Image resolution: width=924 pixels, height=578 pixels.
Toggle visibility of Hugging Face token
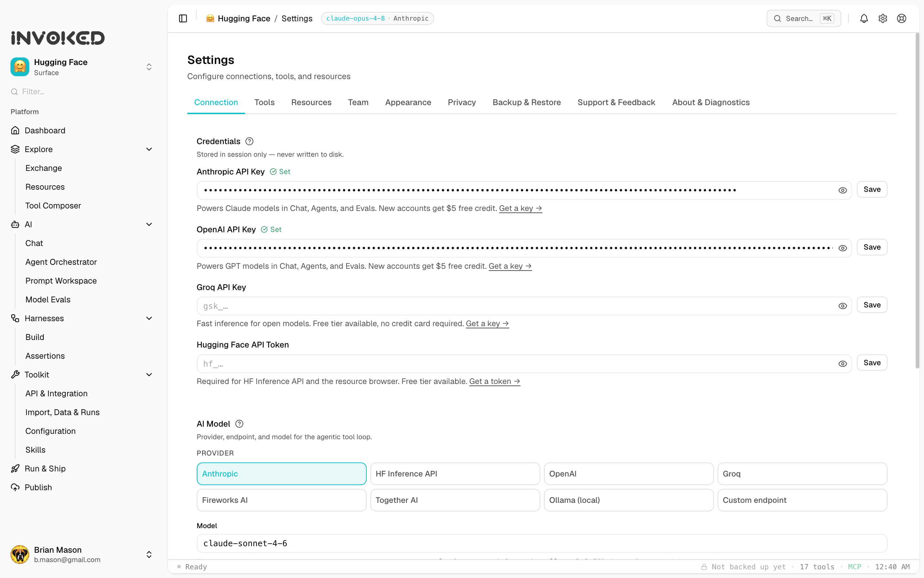pos(842,363)
